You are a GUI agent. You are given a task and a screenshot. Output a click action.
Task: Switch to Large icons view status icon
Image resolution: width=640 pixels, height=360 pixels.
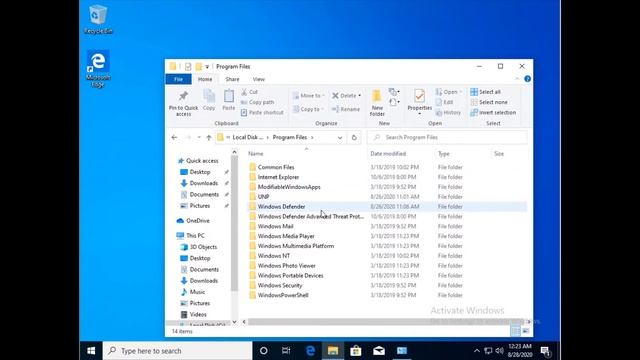[526, 331]
